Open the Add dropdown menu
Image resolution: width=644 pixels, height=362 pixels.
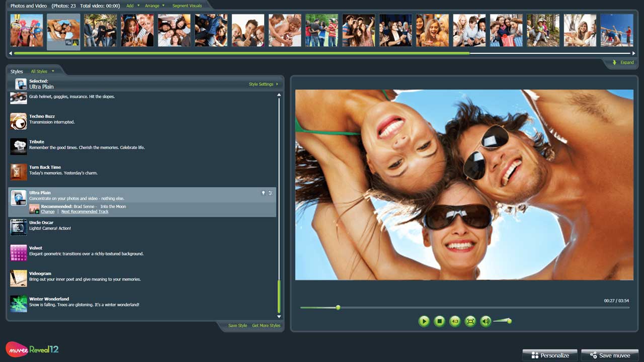click(x=133, y=6)
